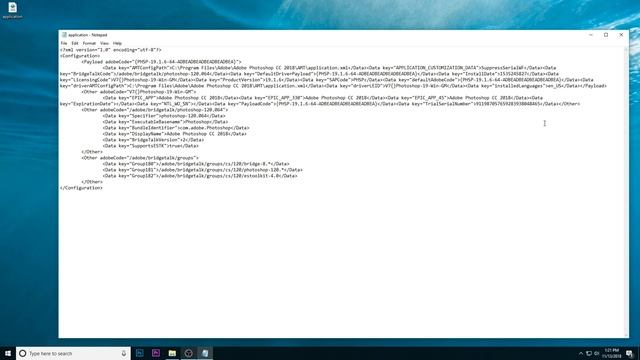The width and height of the screenshot is (640, 360).
Task: Click the Other adobeCode="/adobe/bridgetalk/photoshop-120.064" line
Action: click(155, 110)
